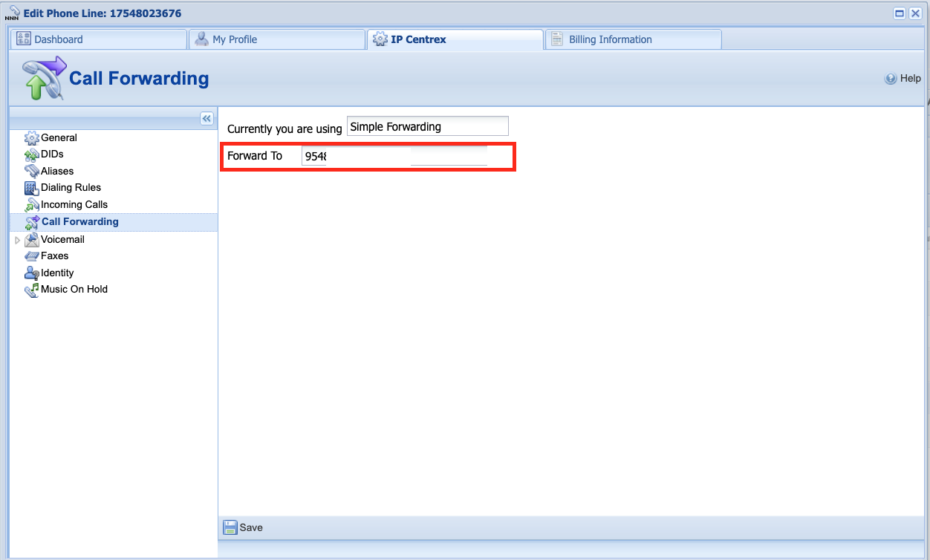Open the Aliases section
Image resolution: width=930 pixels, height=560 pixels.
(32, 171)
